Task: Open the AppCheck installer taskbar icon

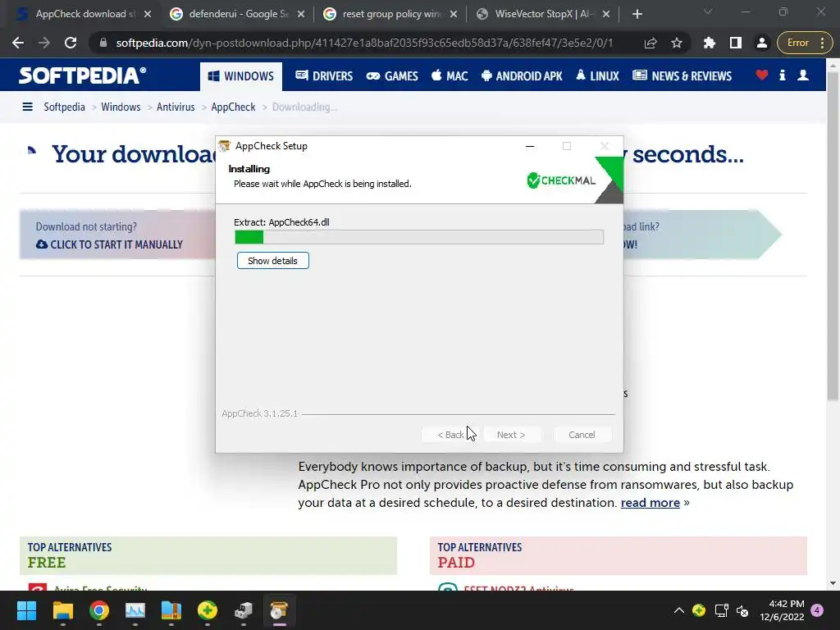Action: click(x=279, y=610)
